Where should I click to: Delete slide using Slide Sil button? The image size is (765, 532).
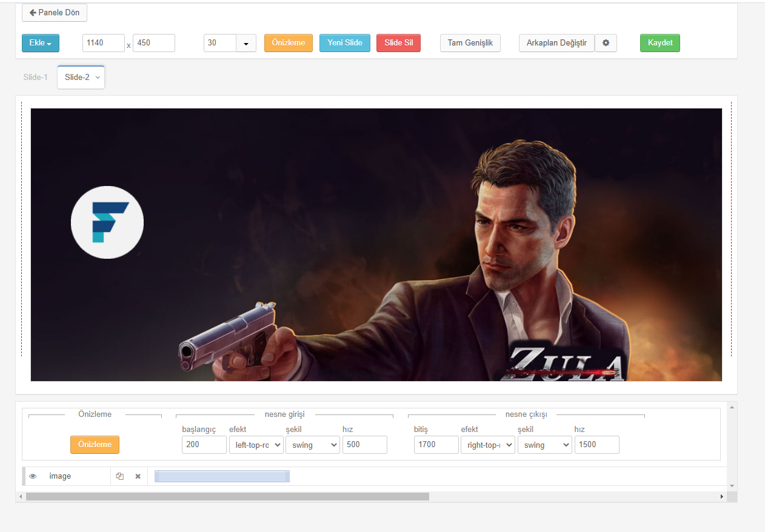pyautogui.click(x=398, y=43)
